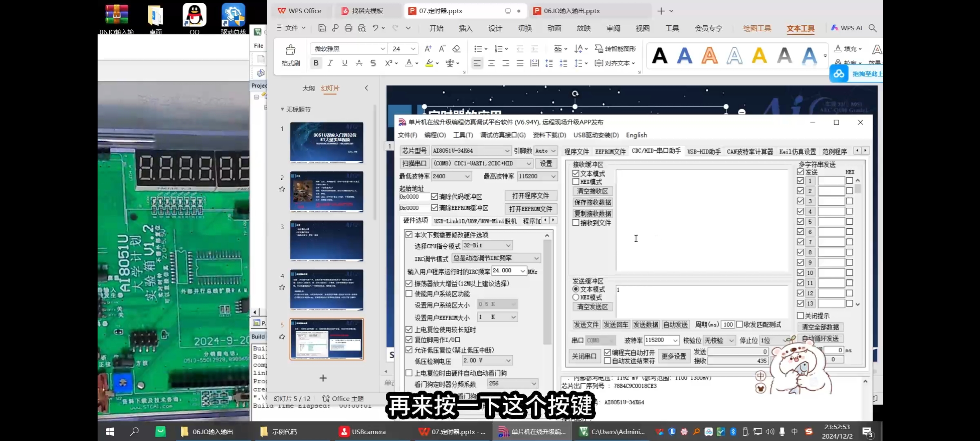The width and height of the screenshot is (980, 441).
Task: Expand the 波特率 115200 dropdown
Action: click(x=675, y=340)
